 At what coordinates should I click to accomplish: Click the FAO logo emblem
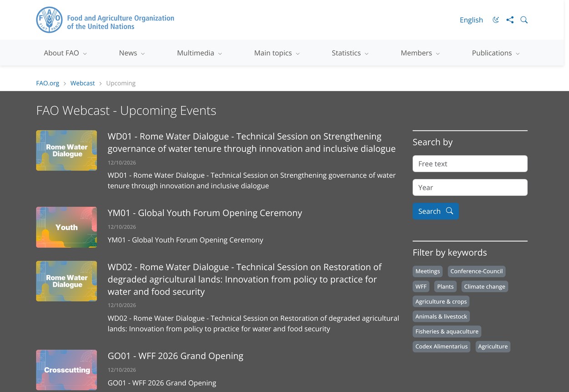point(49,20)
